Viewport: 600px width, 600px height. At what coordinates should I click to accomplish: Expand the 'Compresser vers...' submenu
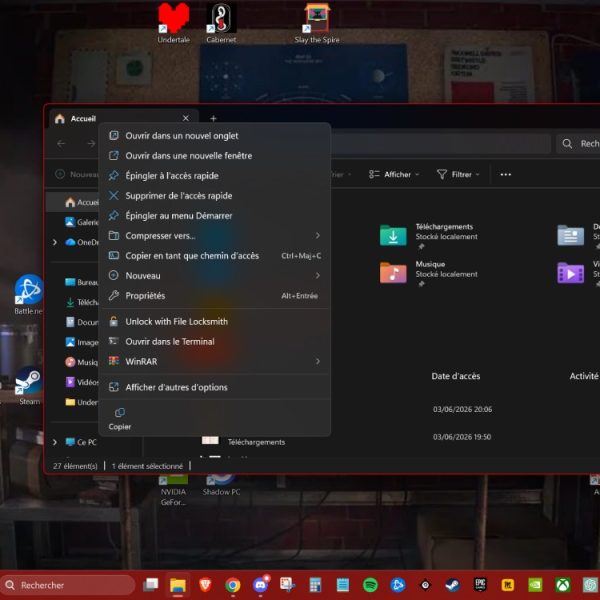pos(214,236)
